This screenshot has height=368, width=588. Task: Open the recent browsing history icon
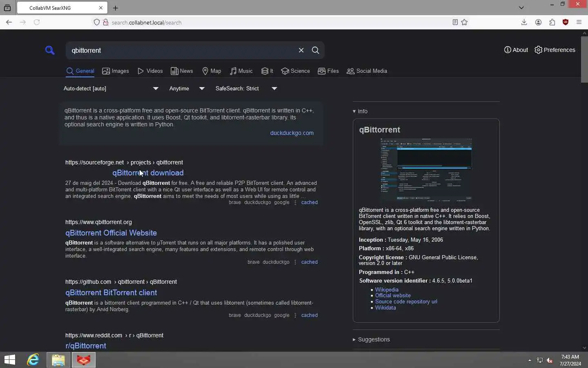[x=7, y=8]
